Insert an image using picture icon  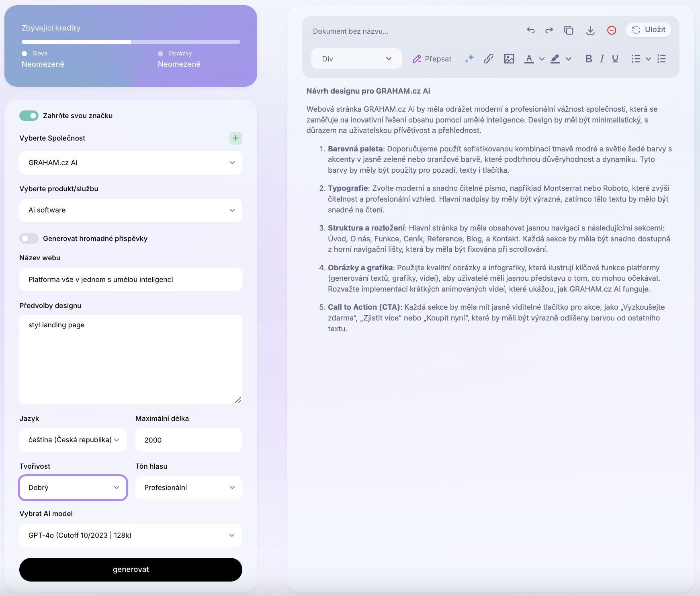point(509,59)
